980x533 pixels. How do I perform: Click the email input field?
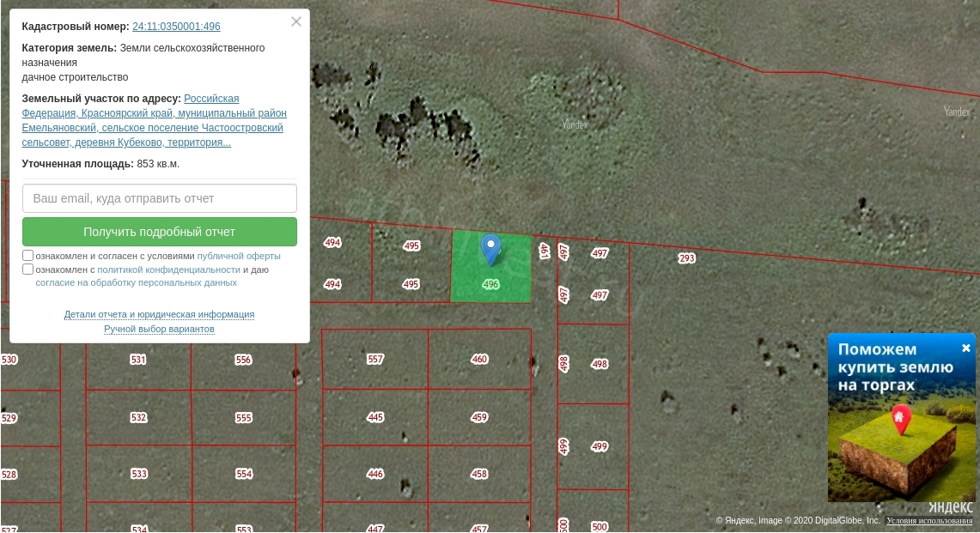pyautogui.click(x=160, y=198)
